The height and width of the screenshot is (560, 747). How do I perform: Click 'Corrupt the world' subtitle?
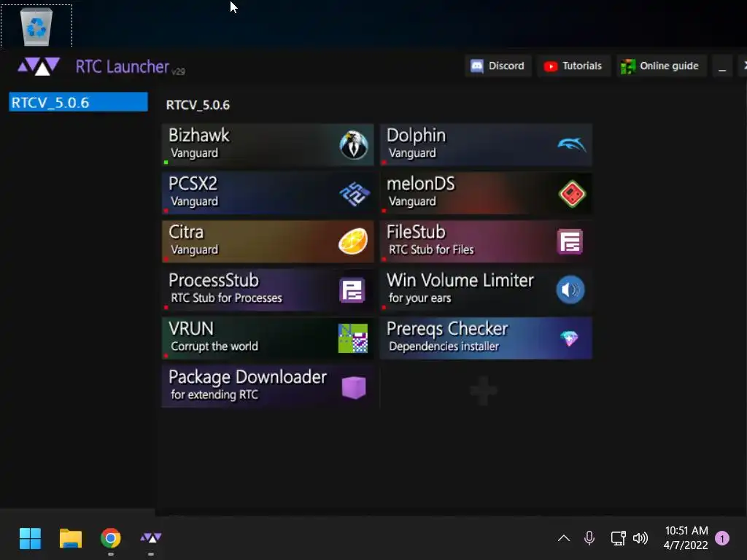click(x=214, y=346)
